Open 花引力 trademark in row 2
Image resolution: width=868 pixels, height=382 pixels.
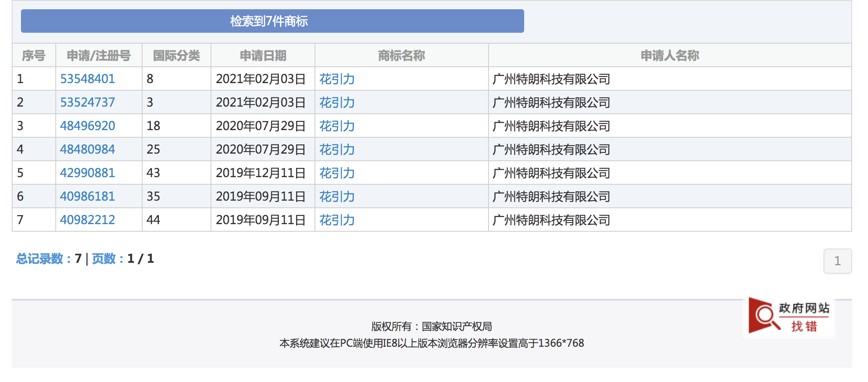point(337,102)
